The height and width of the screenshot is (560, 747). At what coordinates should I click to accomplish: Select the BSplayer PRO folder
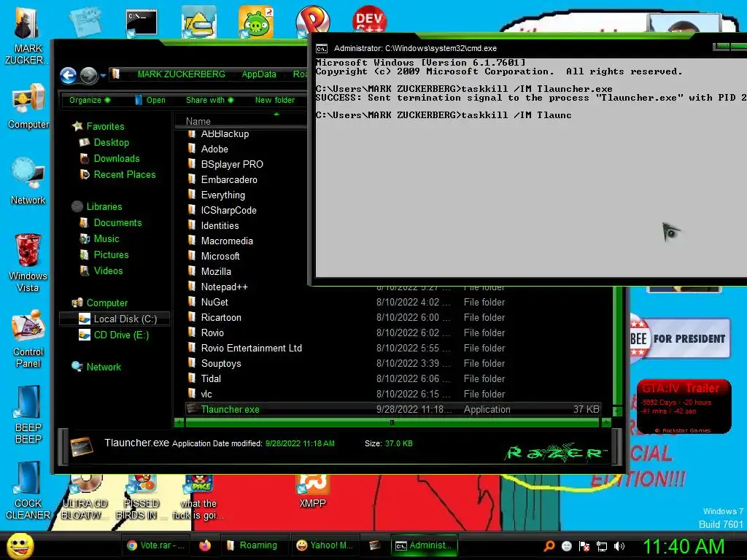[x=231, y=164]
